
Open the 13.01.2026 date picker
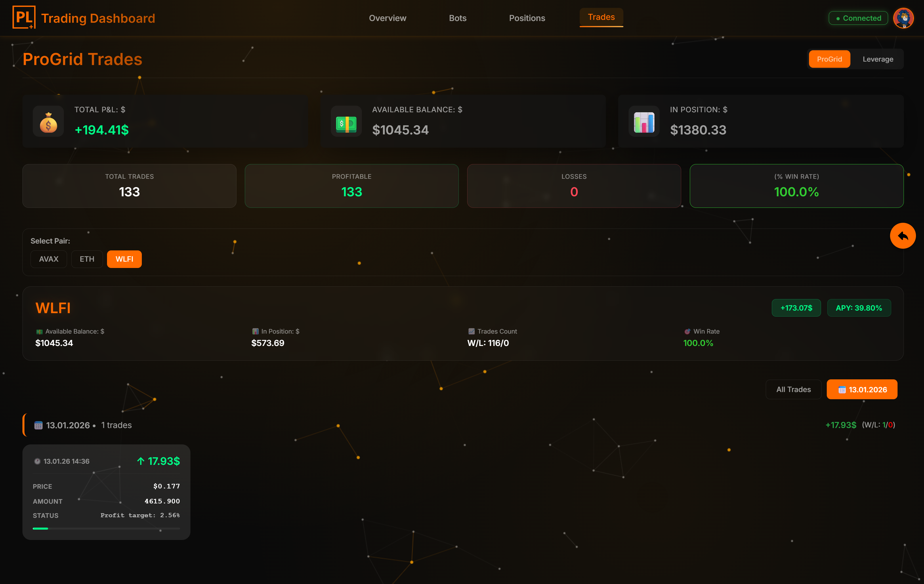862,389
